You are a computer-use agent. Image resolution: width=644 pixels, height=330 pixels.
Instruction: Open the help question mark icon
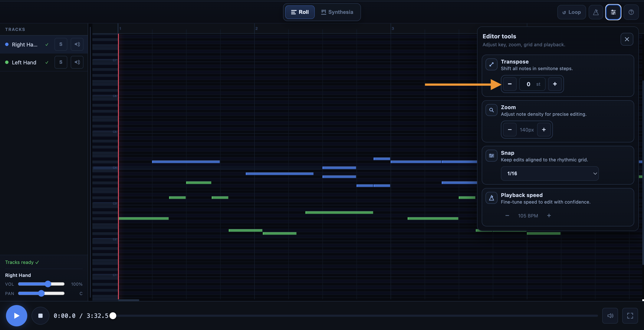coord(631,12)
